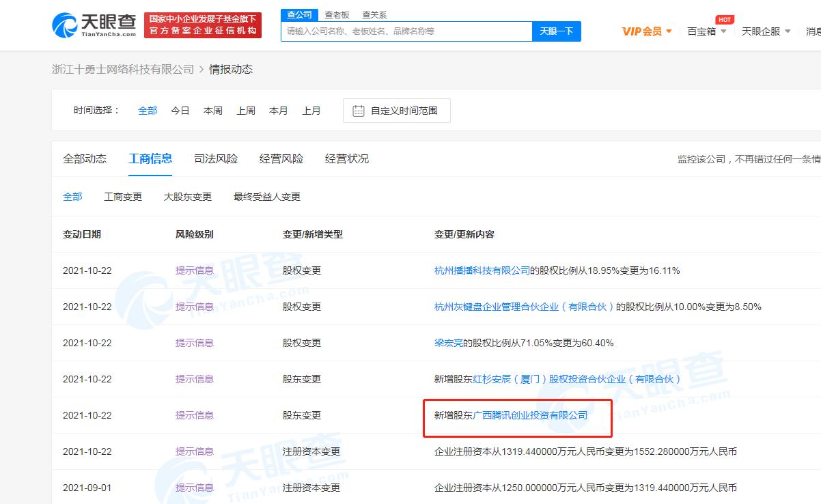Open 梁宏亮 shareholder link
Screen dimensions: 821x504
[x=449, y=343]
